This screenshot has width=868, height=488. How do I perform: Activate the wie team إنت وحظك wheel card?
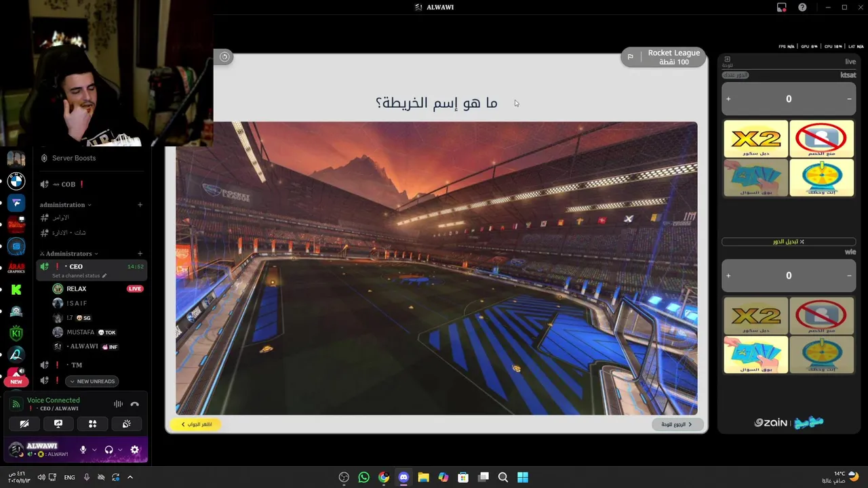pyautogui.click(x=822, y=354)
